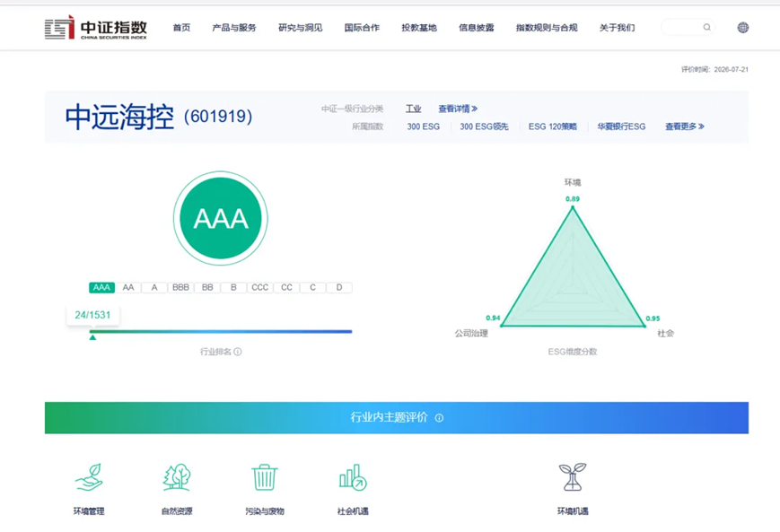780x532 pixels.
Task: Click the 环境管理 label
Action: click(89, 511)
